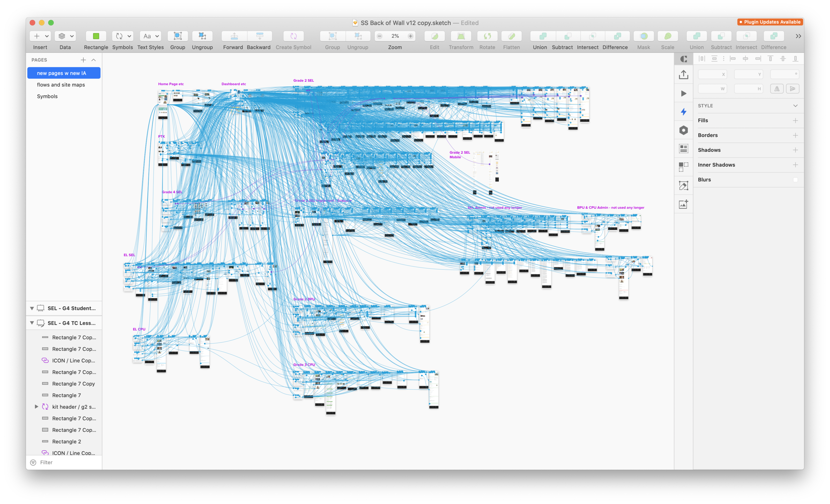
Task: Switch to the flows and site maps page
Action: point(61,85)
